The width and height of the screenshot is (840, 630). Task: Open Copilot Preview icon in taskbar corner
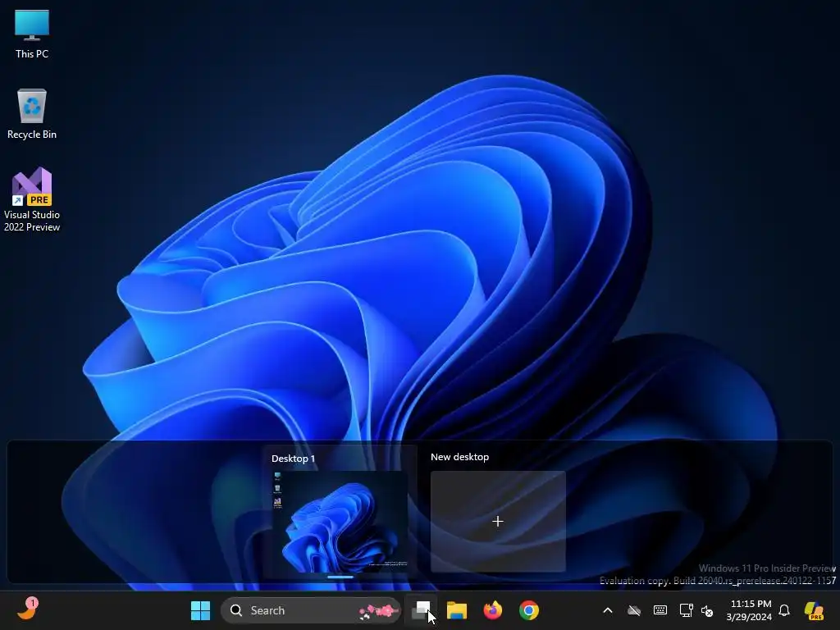click(814, 610)
